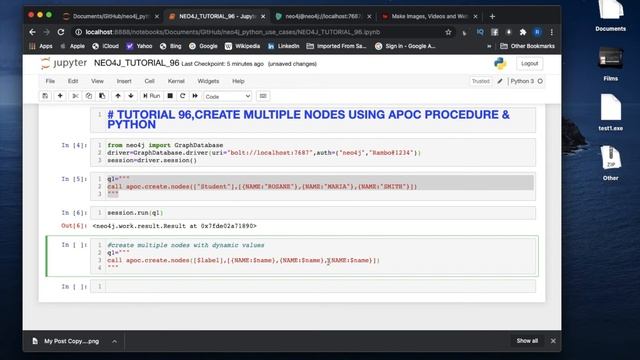Move selected cell down arrow

point(131,96)
